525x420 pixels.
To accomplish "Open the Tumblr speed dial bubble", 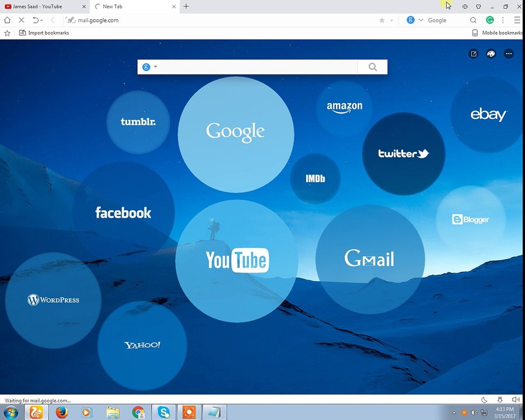I will [138, 122].
